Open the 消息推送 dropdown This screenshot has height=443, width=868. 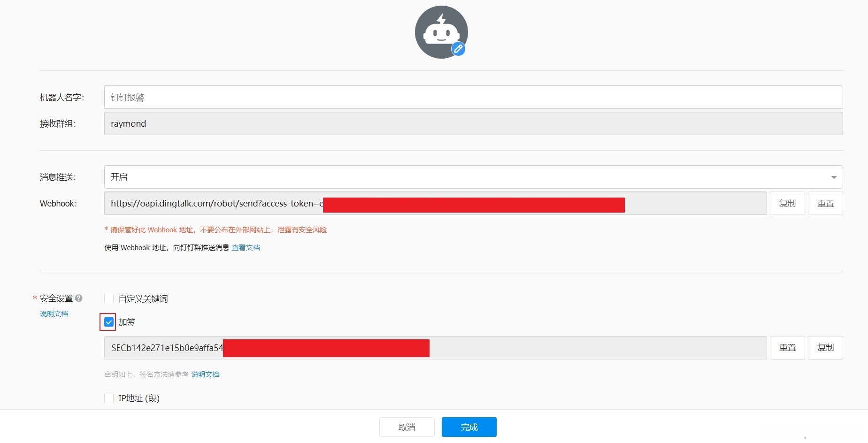[473, 177]
